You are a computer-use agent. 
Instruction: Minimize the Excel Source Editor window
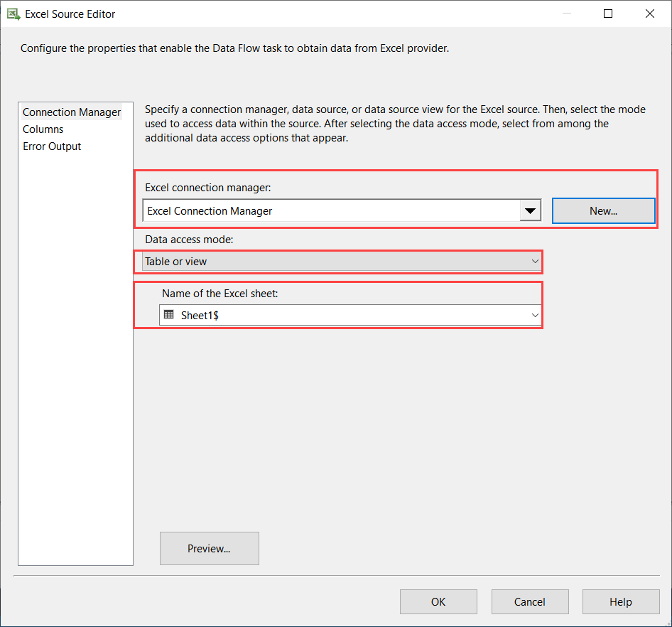pos(565,14)
